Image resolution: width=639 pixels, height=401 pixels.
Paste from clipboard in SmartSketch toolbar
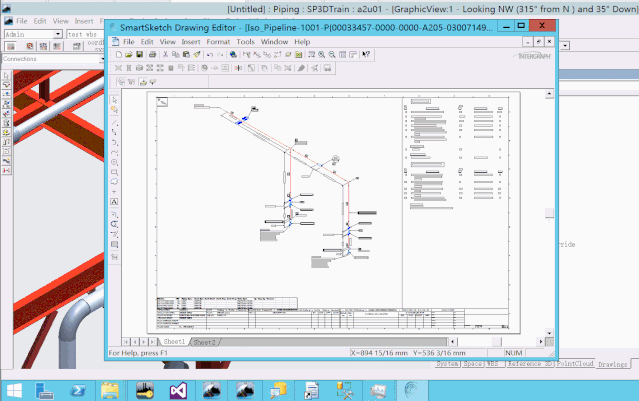pyautogui.click(x=186, y=55)
